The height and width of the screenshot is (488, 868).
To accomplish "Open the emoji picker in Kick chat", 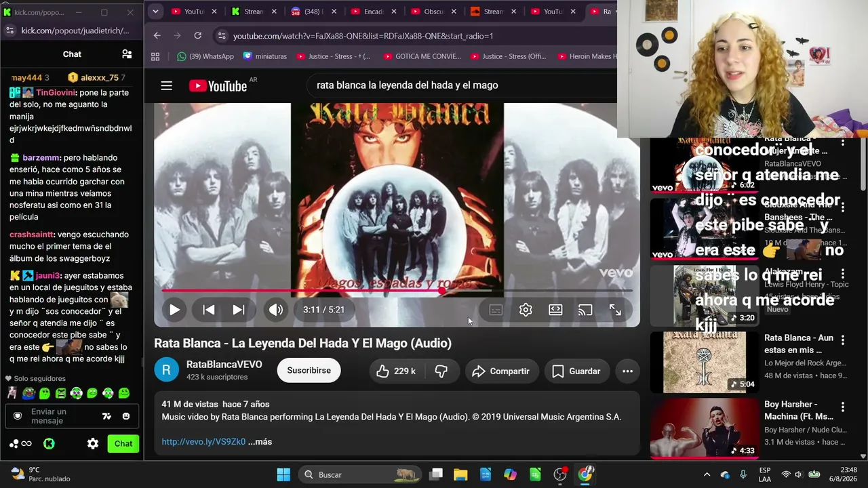I will coord(126,416).
